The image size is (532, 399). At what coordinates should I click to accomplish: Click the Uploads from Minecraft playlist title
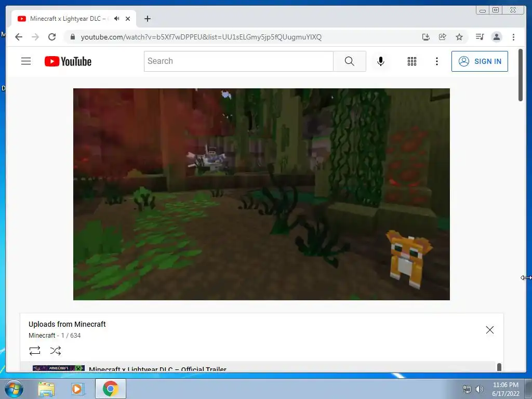67,324
